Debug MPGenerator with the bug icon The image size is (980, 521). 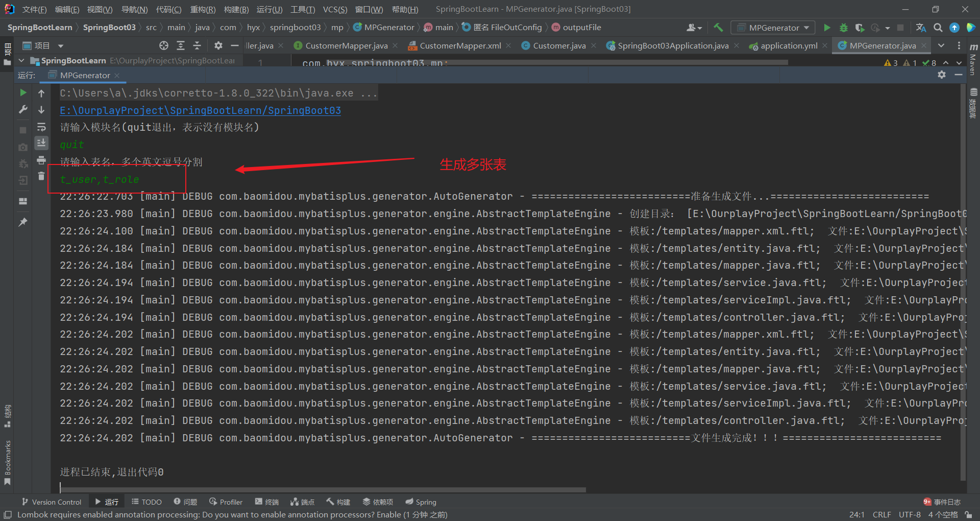tap(844, 28)
